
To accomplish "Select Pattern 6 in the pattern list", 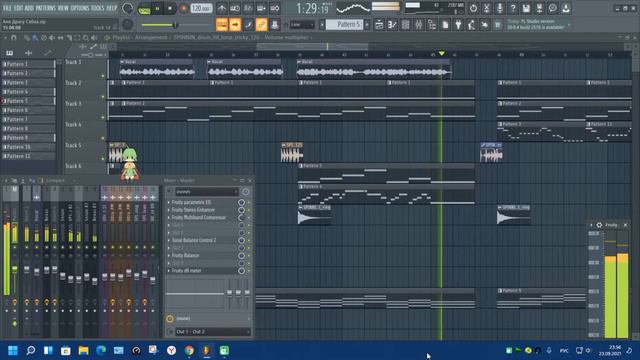I will point(28,110).
